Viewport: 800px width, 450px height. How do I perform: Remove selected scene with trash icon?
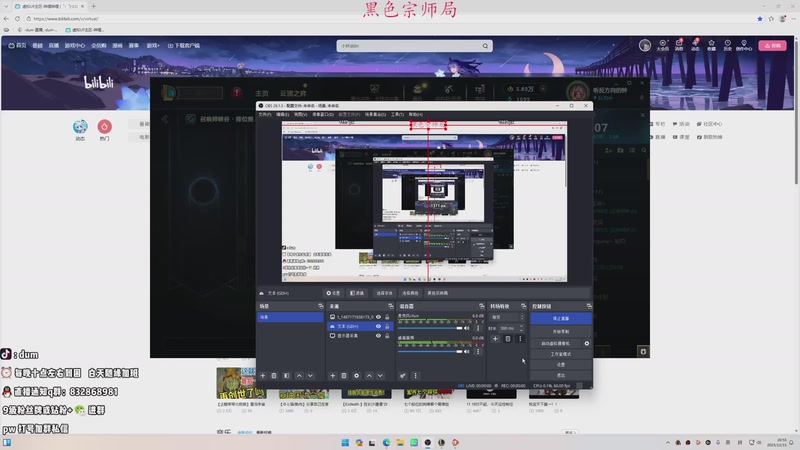point(274,376)
